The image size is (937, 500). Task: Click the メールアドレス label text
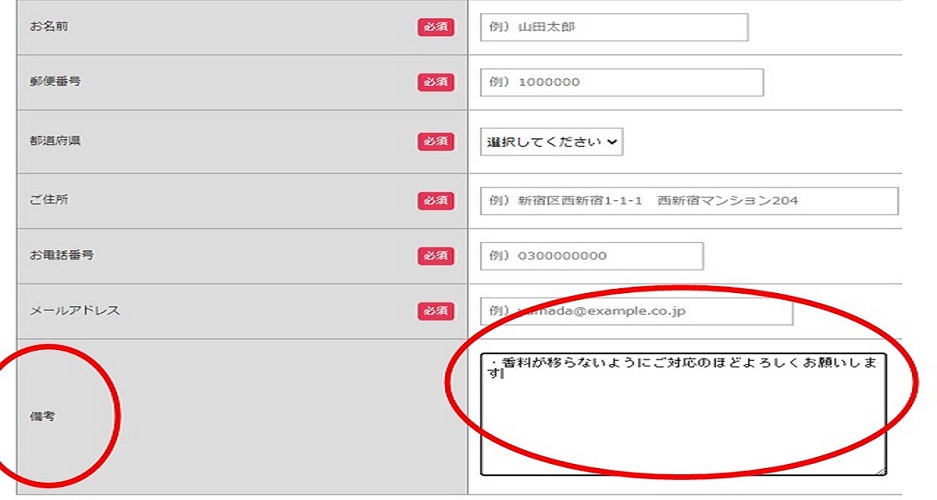click(75, 311)
